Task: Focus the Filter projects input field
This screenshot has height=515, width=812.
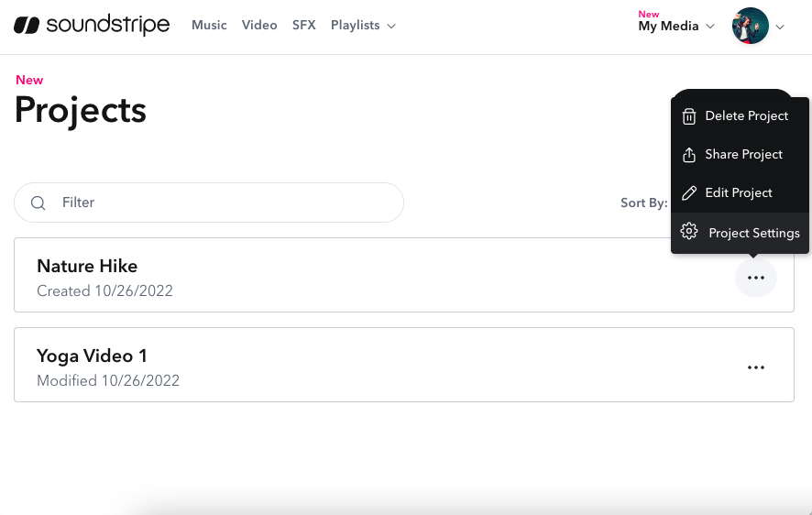Action: 220,203
